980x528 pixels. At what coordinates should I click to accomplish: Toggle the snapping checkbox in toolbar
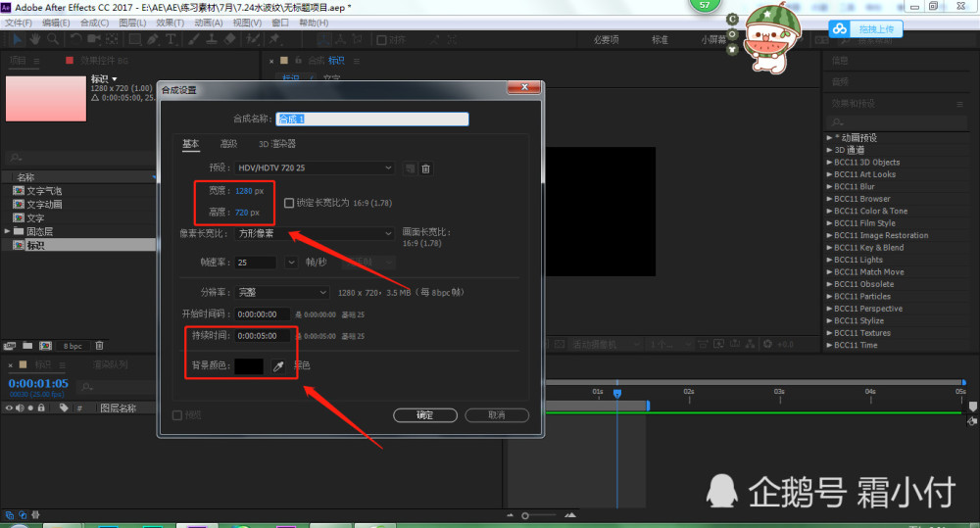click(x=381, y=40)
